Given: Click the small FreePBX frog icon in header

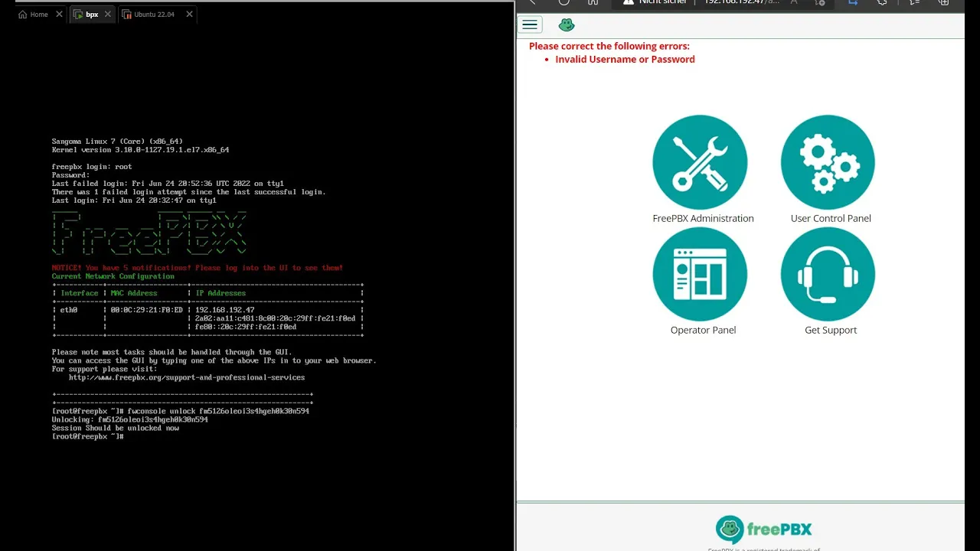Looking at the screenshot, I should click(567, 24).
